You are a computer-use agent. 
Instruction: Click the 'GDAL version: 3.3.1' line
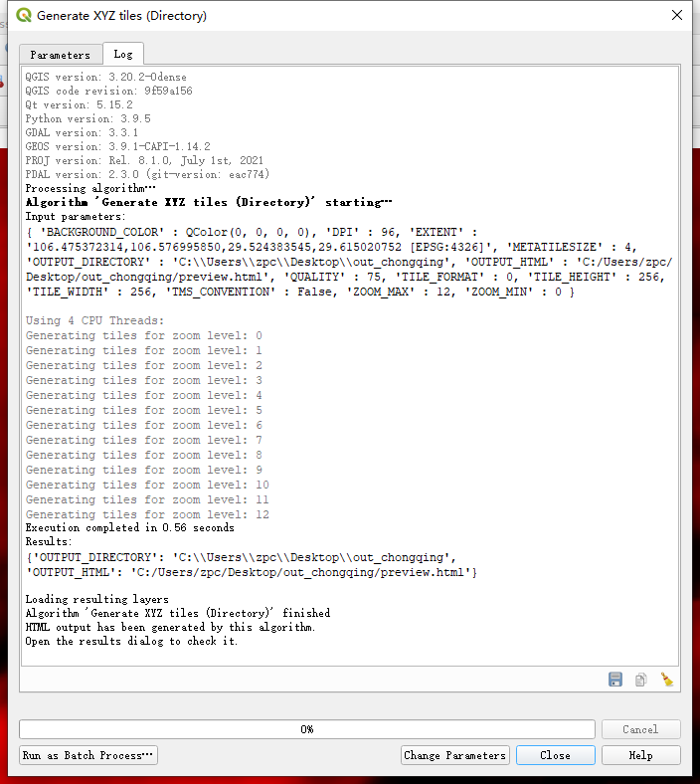(x=82, y=133)
